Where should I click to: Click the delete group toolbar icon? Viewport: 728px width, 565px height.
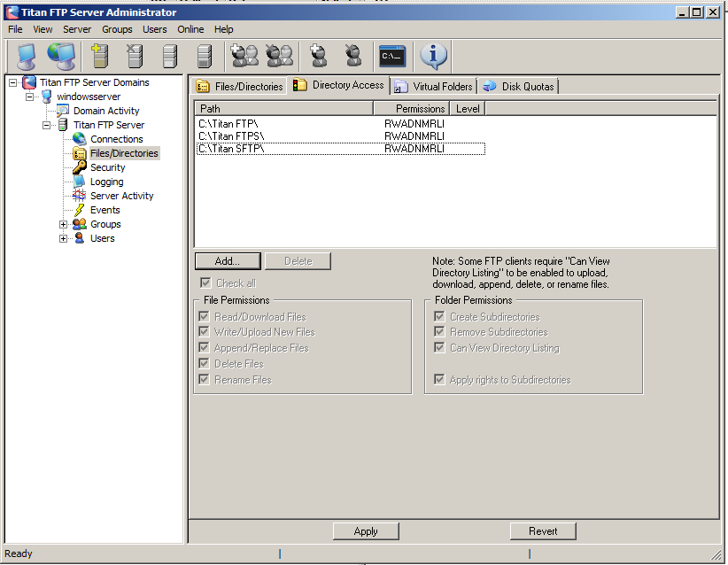click(280, 56)
